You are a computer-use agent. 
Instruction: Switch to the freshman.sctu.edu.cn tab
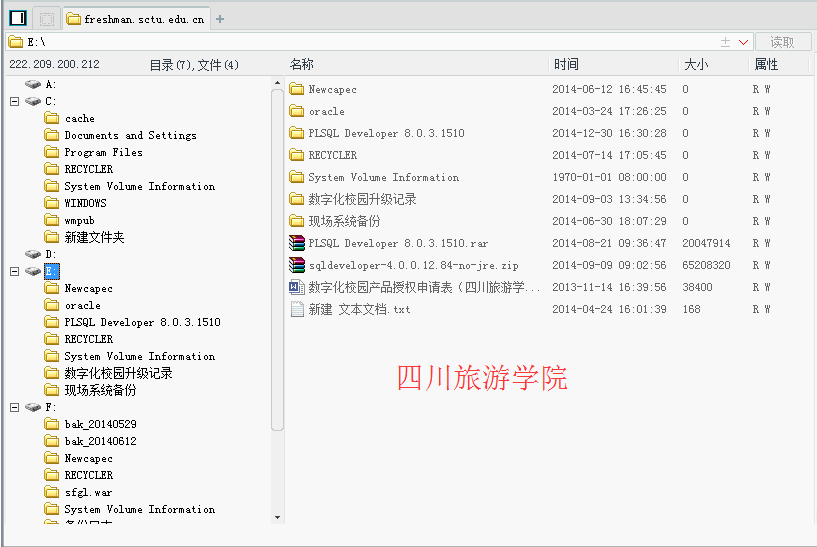136,19
